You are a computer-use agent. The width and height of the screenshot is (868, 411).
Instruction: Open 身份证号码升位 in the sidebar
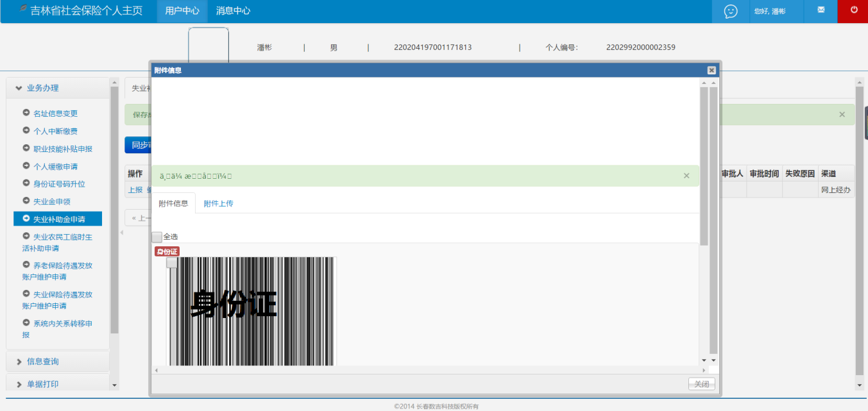[x=59, y=184]
